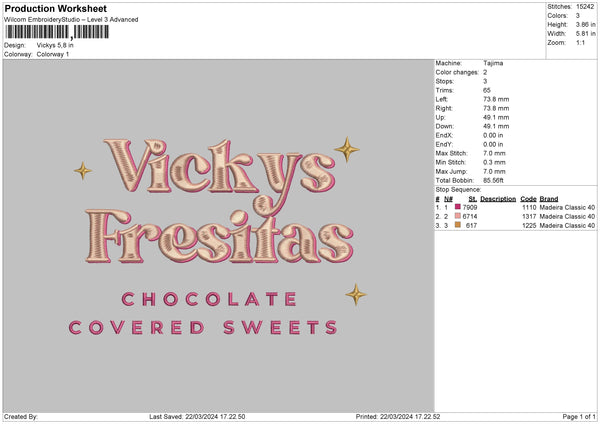This screenshot has width=600, height=424.
Task: Click the 'Down:' measurement 49.1 mm
Action: tap(496, 126)
